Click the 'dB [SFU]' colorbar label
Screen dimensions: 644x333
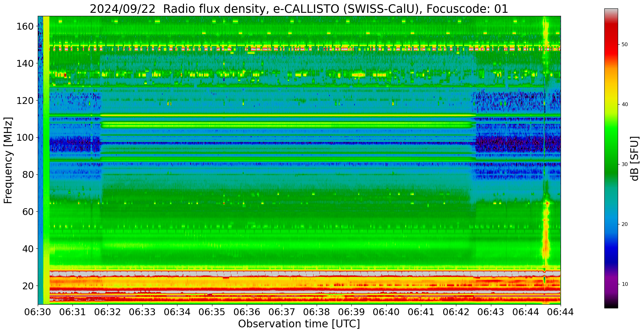[635, 159]
